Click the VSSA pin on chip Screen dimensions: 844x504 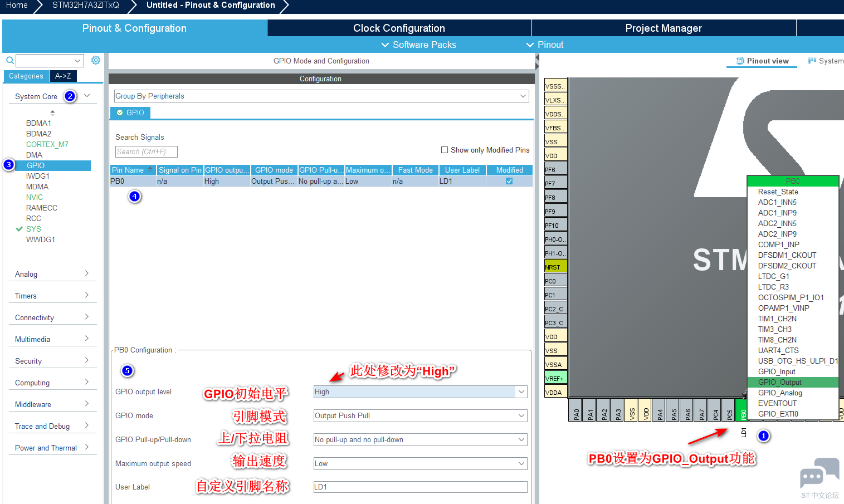pyautogui.click(x=555, y=364)
